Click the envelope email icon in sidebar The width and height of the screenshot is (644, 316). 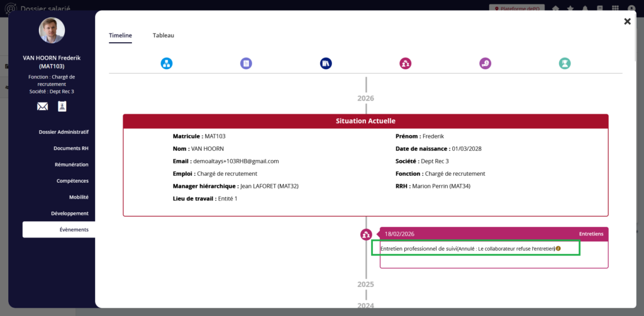43,106
